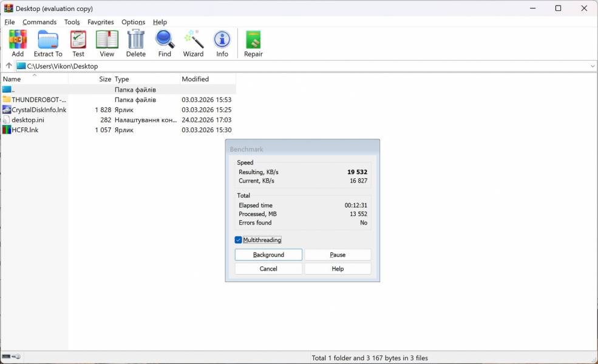Cancel the running benchmark
This screenshot has height=364, width=598.
[268, 269]
